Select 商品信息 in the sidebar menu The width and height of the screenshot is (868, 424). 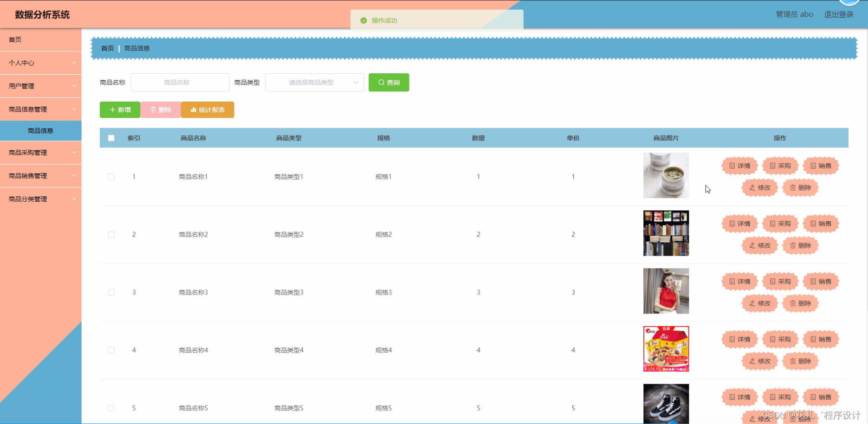click(40, 131)
